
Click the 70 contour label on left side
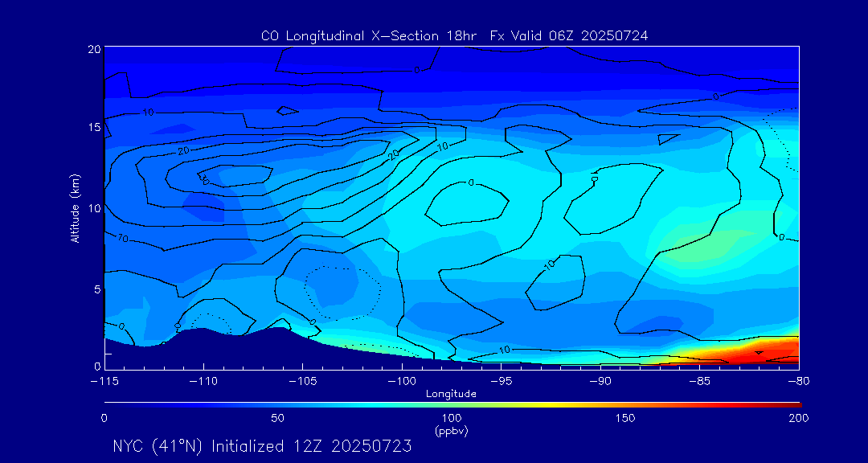[x=123, y=239]
